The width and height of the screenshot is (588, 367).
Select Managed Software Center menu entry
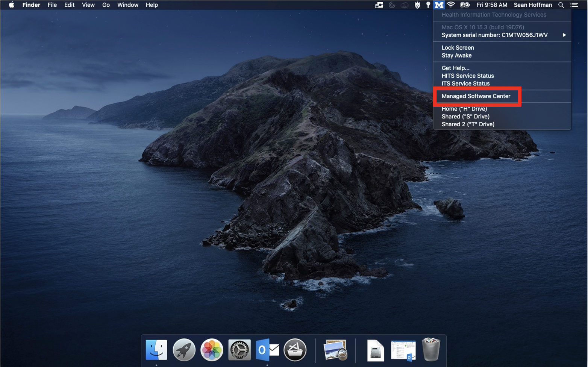point(476,96)
